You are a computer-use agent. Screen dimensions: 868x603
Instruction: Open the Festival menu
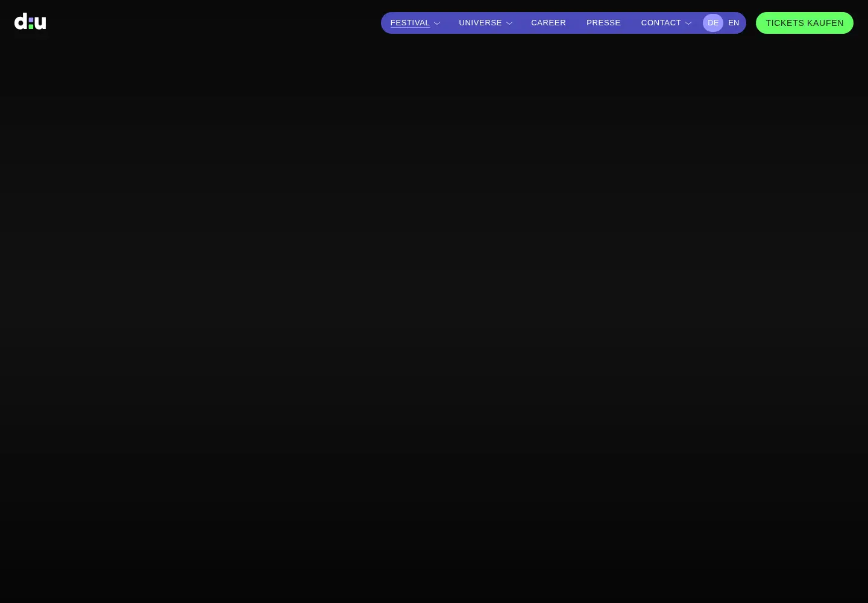click(410, 23)
